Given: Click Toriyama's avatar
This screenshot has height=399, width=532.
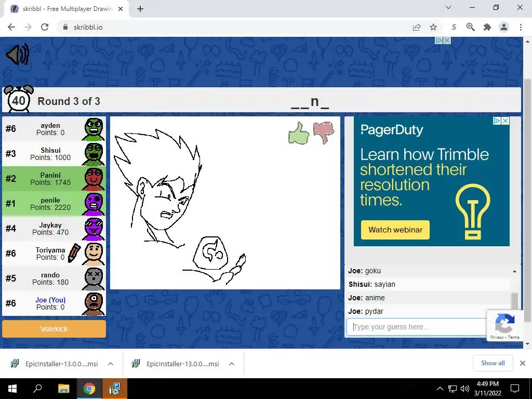Looking at the screenshot, I should click(x=94, y=254).
